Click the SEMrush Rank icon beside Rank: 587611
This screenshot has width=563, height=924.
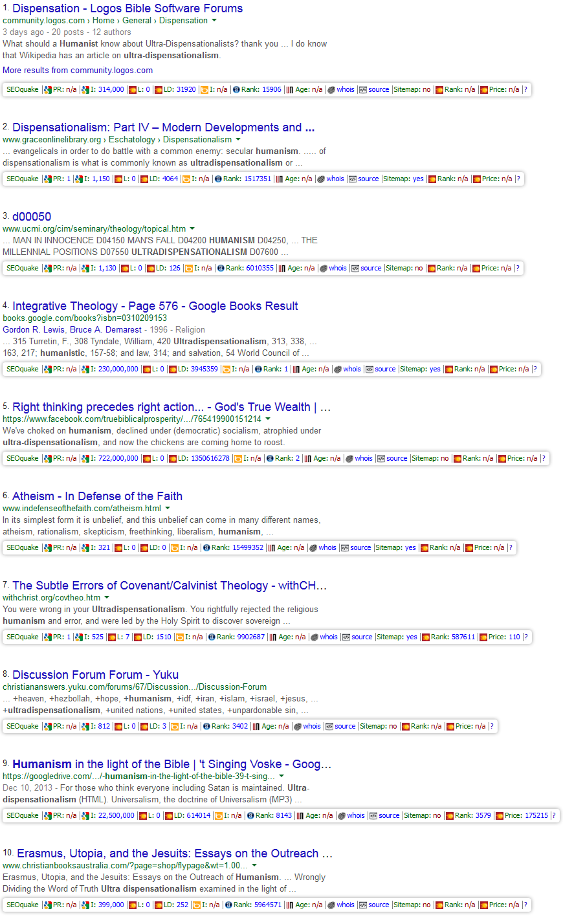click(x=425, y=637)
